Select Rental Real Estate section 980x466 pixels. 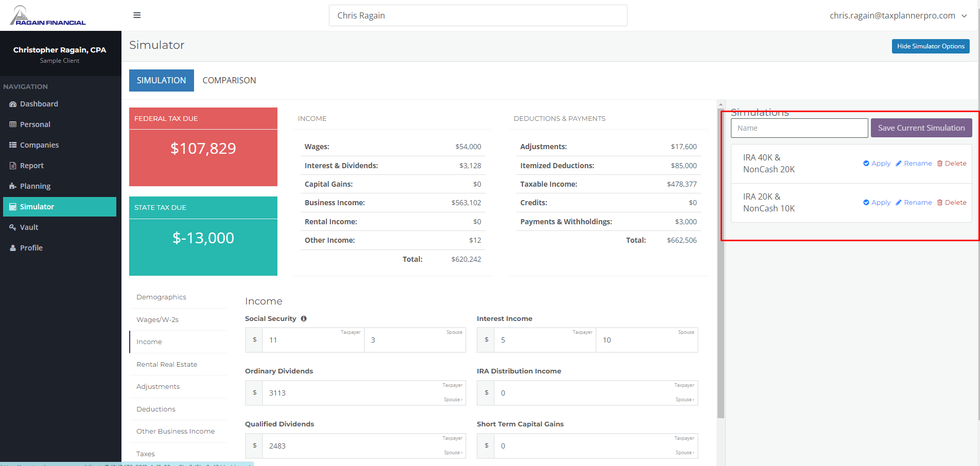167,365
